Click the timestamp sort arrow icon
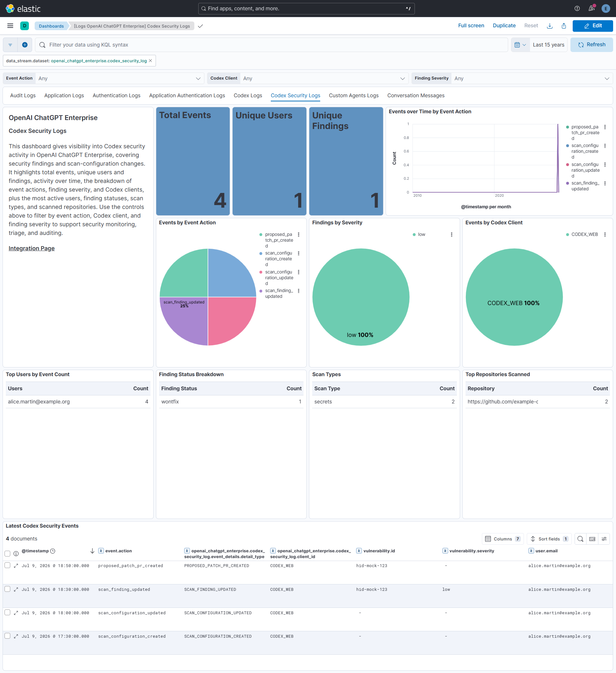616x673 pixels. pyautogui.click(x=92, y=551)
